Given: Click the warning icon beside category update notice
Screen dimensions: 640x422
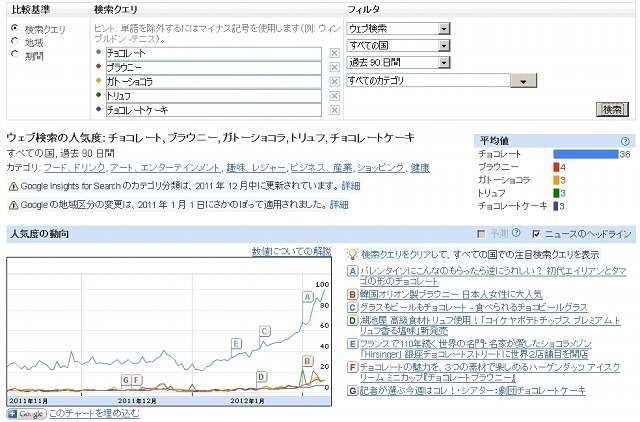Looking at the screenshot, I should pyautogui.click(x=13, y=187).
